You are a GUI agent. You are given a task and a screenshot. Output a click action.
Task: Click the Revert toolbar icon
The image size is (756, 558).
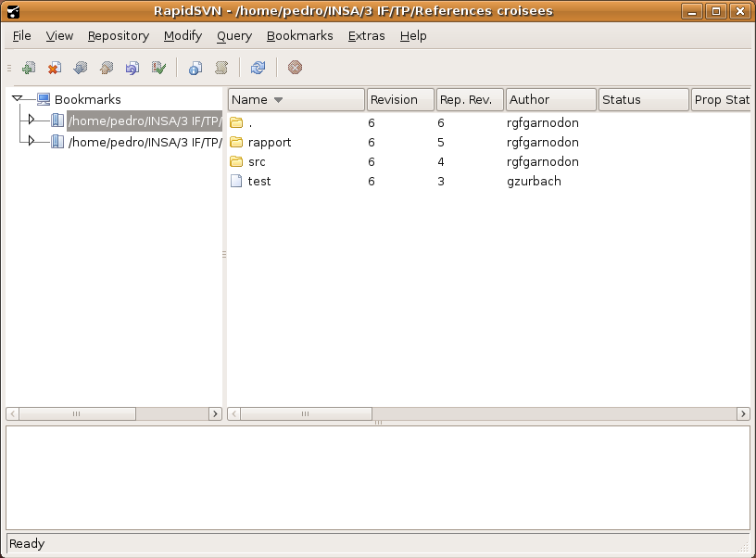[132, 68]
